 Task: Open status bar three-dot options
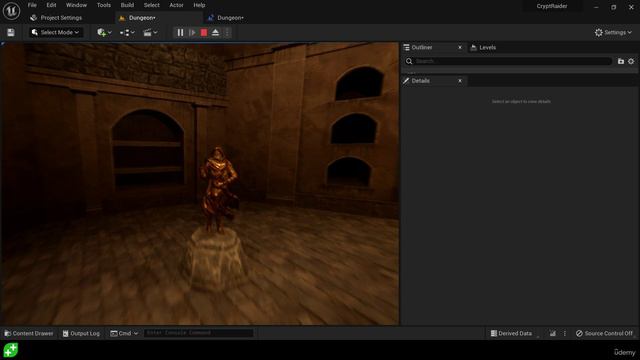point(565,333)
